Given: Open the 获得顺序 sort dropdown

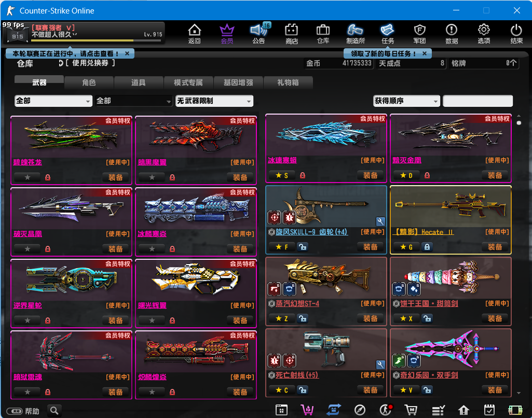Looking at the screenshot, I should pyautogui.click(x=406, y=101).
